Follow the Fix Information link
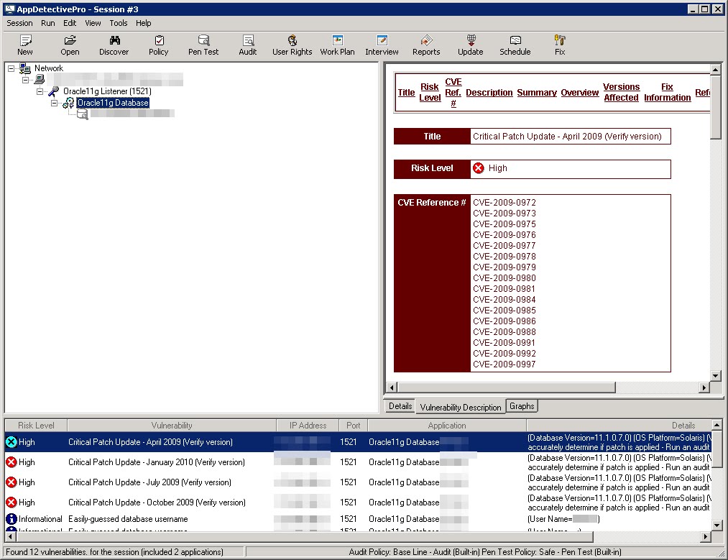 click(x=667, y=93)
